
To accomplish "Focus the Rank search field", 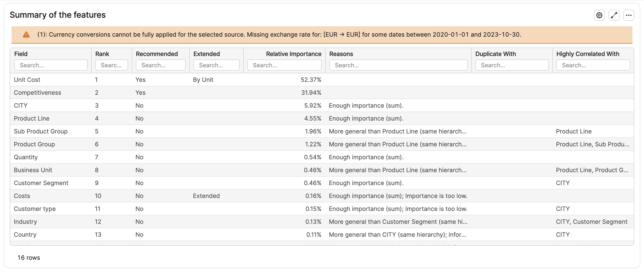I will click(x=111, y=65).
